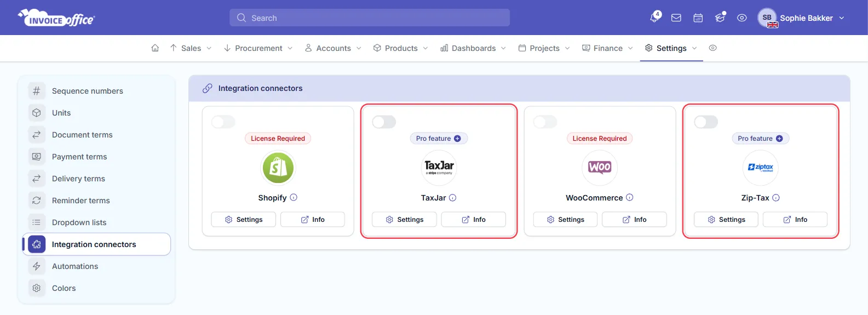The width and height of the screenshot is (868, 315).
Task: Go to the home icon
Action: click(155, 48)
